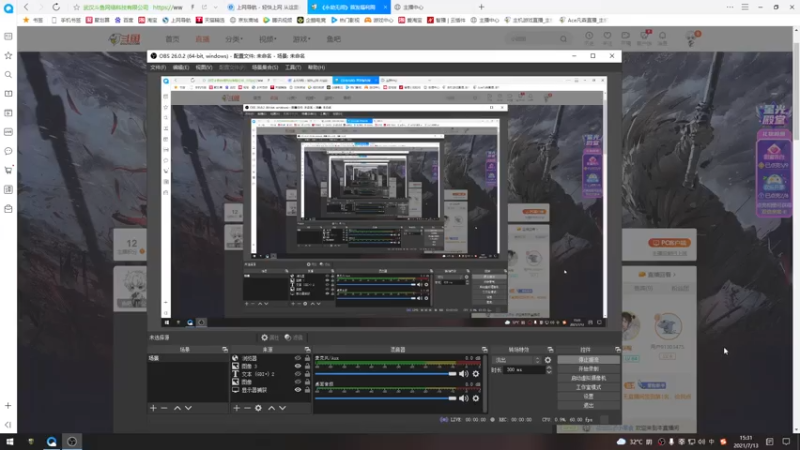The width and height of the screenshot is (800, 450).
Task: Click the 退出 exit button in controls
Action: point(588,406)
